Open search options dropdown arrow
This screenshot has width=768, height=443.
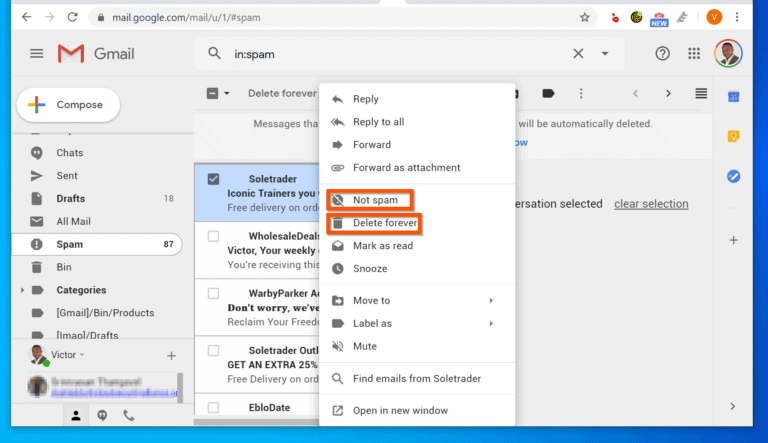605,53
